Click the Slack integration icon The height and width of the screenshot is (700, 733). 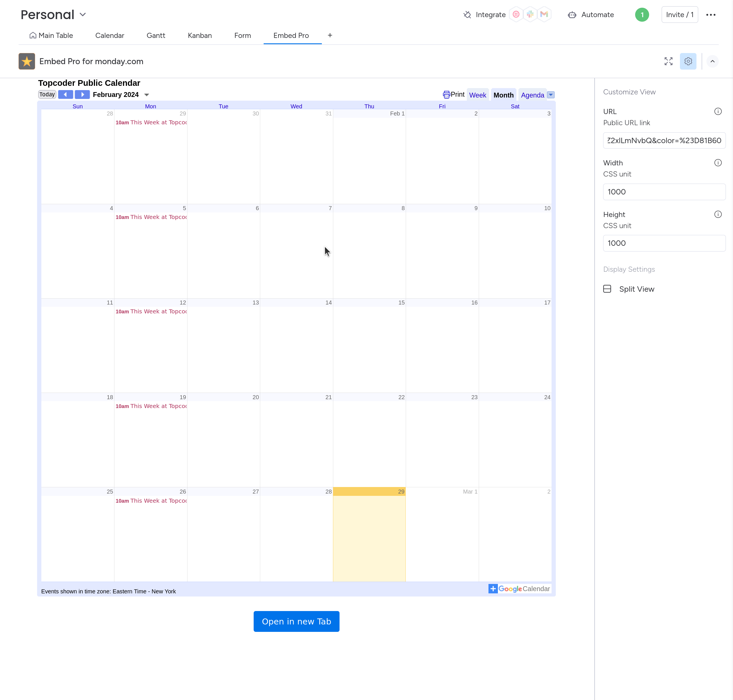(530, 14)
